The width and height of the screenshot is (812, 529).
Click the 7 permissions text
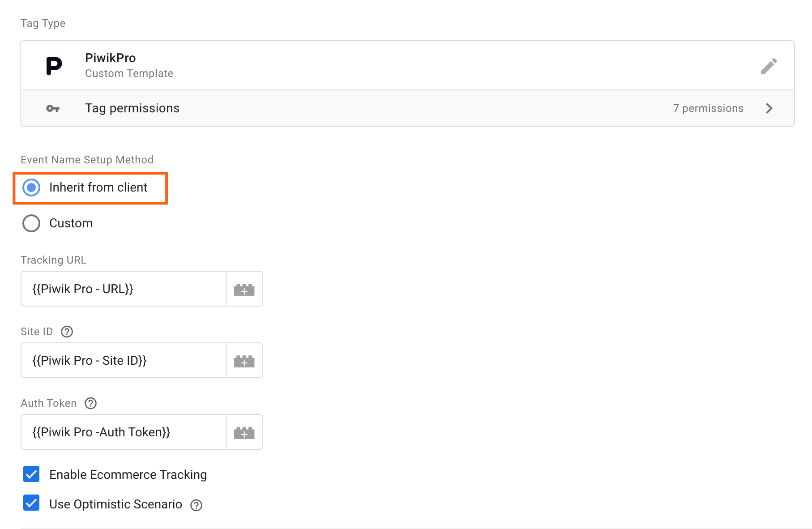[708, 108]
